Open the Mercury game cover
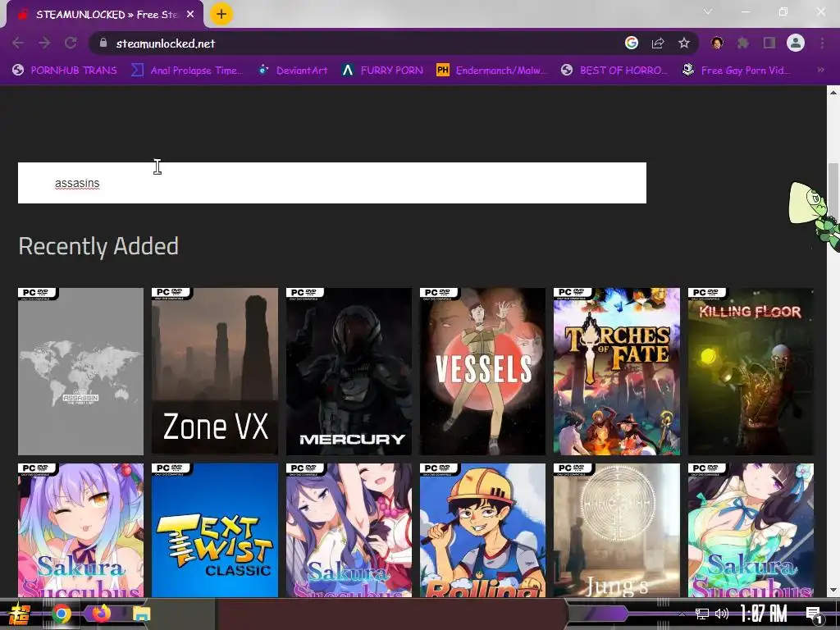 [349, 372]
